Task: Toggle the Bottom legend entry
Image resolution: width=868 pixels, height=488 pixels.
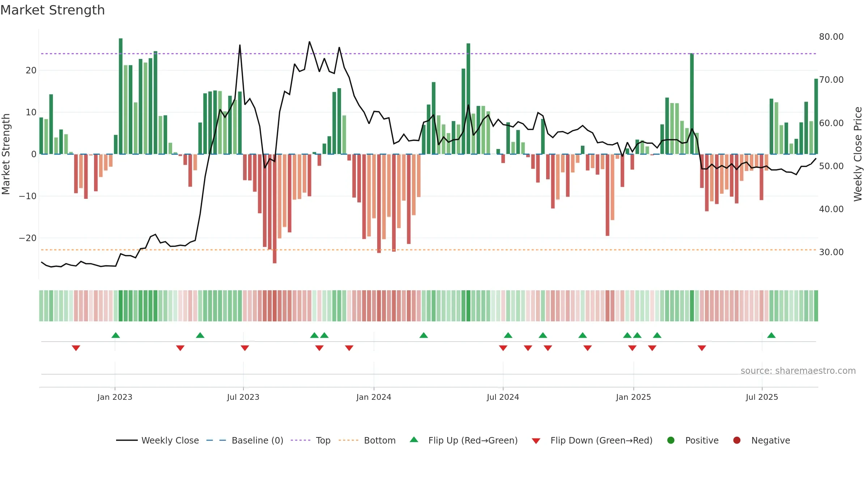Action: coord(367,440)
